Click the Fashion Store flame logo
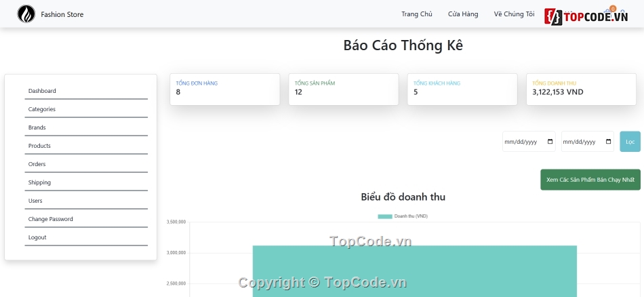 click(26, 14)
